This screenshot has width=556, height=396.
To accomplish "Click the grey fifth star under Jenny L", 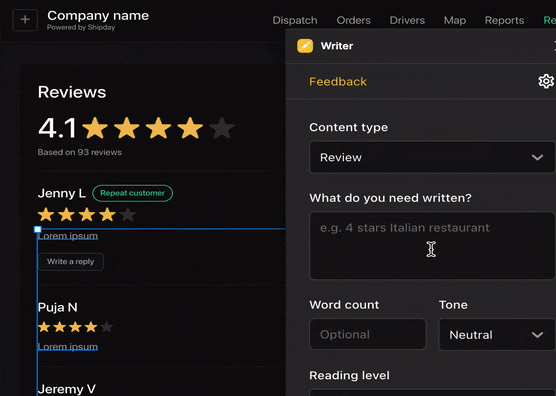I will (128, 214).
